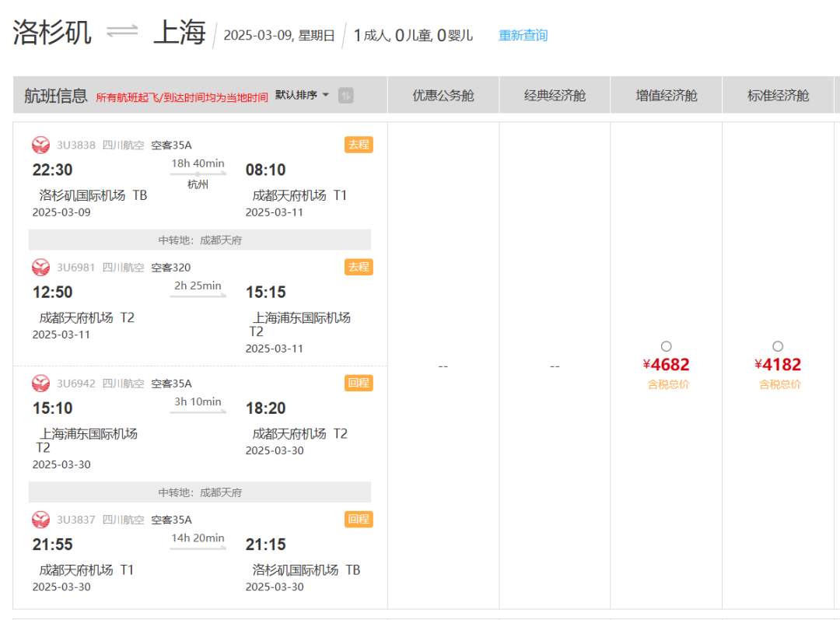This screenshot has width=840, height=620.
Task: Click the 杭州 stopover label under 18h 40min
Action: tap(198, 184)
